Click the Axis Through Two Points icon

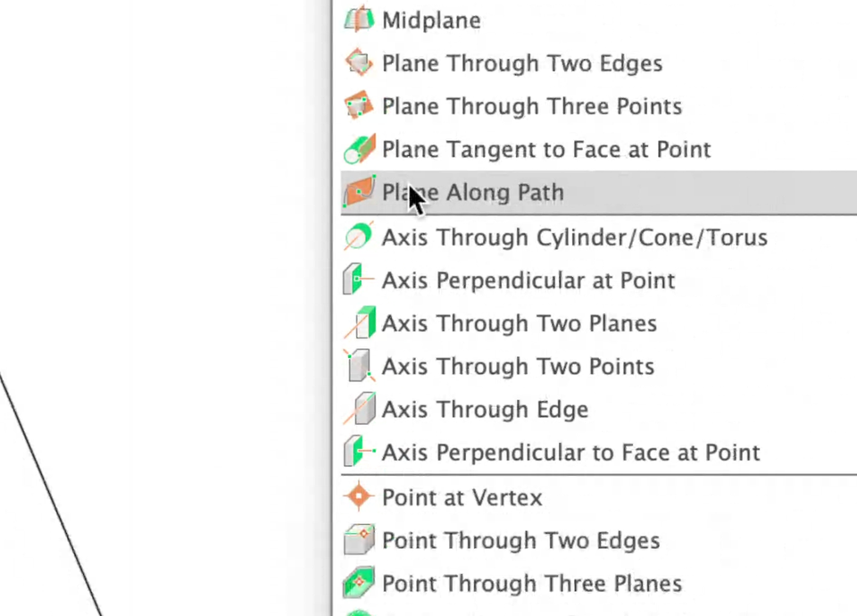[x=359, y=366]
